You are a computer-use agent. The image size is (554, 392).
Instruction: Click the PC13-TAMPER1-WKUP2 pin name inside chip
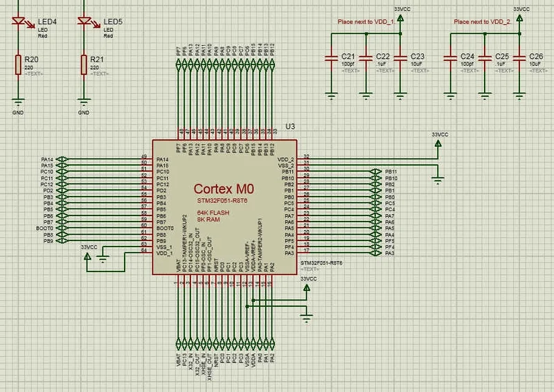click(x=184, y=243)
